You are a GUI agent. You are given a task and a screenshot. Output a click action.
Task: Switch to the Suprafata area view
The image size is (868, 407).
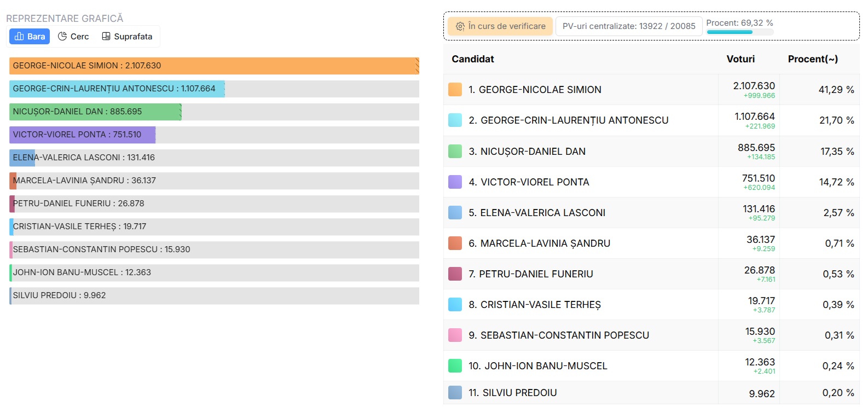click(x=127, y=37)
